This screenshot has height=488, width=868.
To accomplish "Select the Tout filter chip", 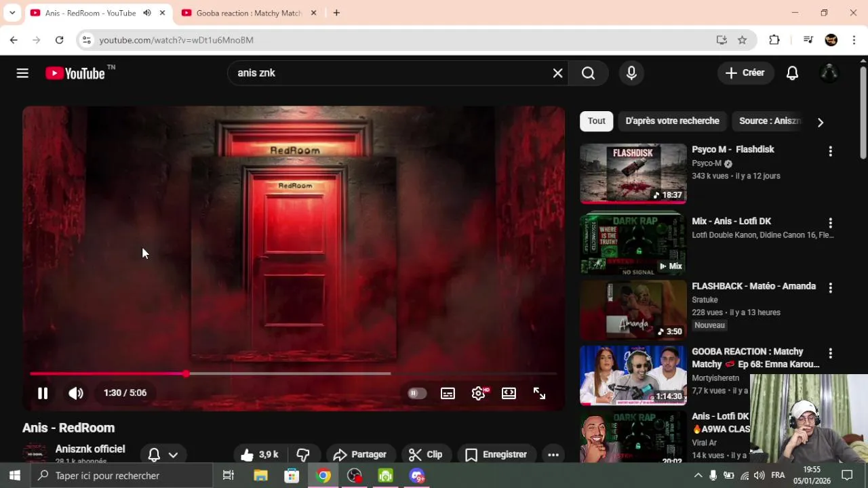I will coord(597,121).
